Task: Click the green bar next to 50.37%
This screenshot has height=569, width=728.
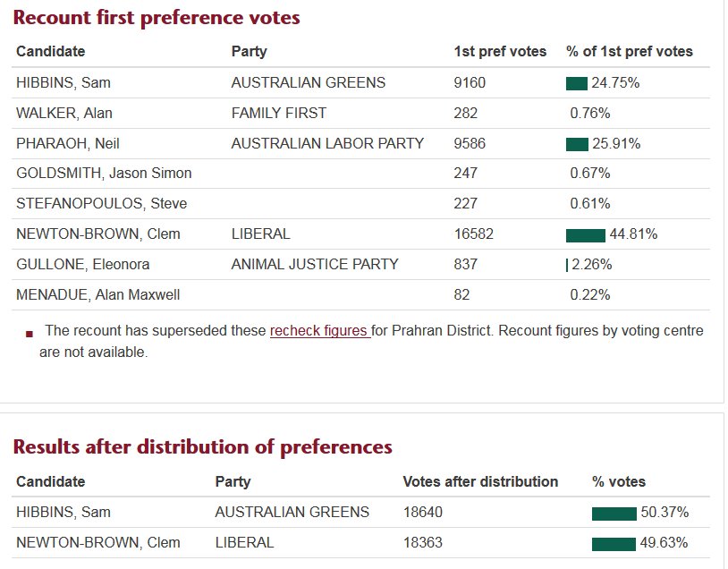Action: tap(614, 513)
